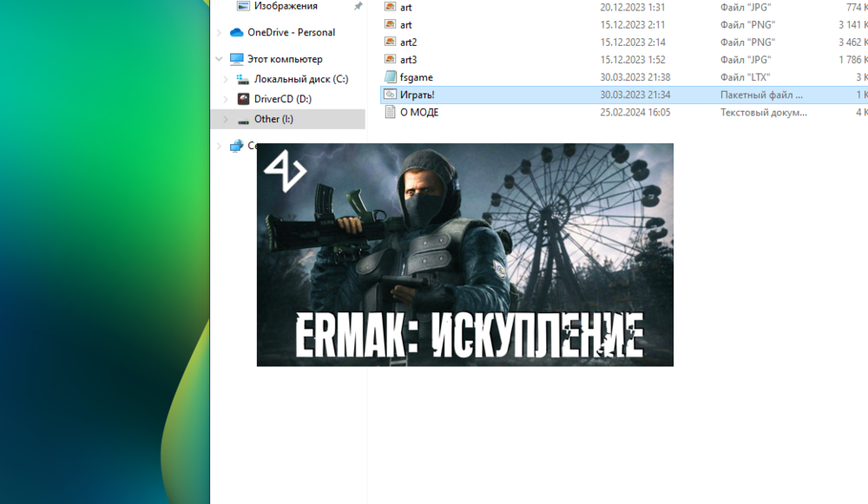Select the art3 JPG image icon
The width and height of the screenshot is (868, 504).
[390, 59]
